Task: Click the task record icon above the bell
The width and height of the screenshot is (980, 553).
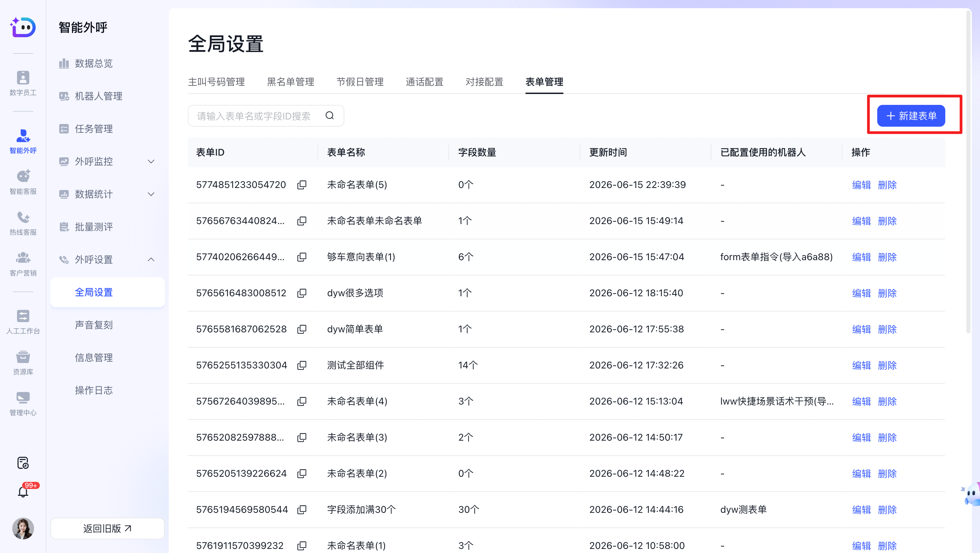Action: click(23, 462)
